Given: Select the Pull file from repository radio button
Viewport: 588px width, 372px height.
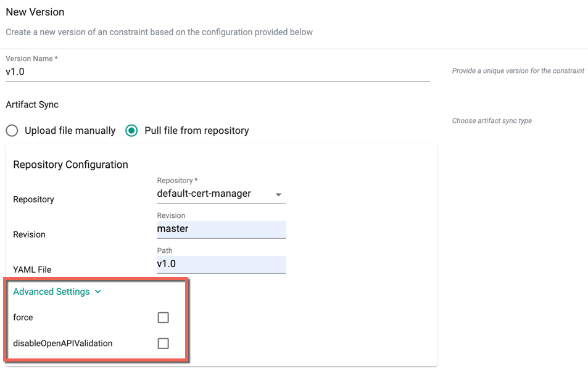Looking at the screenshot, I should (x=131, y=131).
